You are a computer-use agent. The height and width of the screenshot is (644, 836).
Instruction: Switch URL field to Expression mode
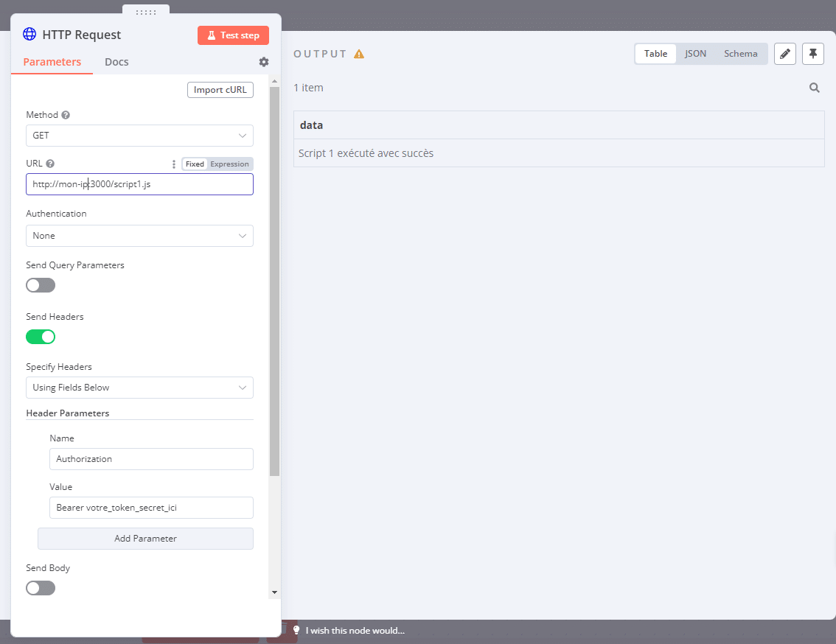pos(229,164)
